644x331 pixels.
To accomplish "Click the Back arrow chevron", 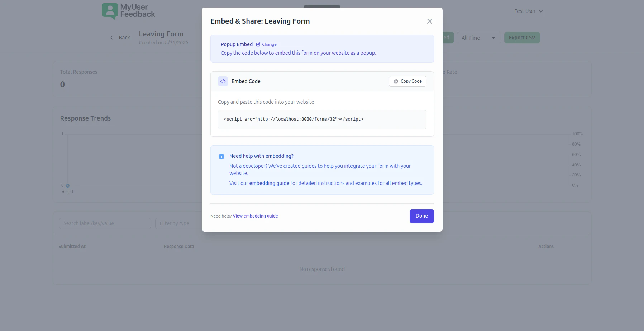I will pyautogui.click(x=112, y=38).
